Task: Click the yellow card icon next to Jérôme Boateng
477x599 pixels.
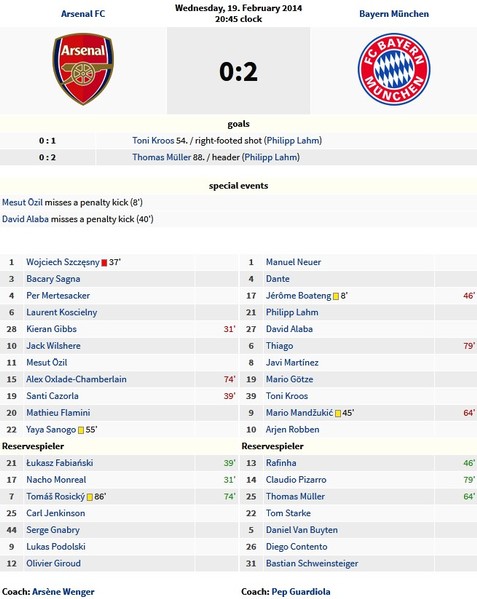Action: [336, 296]
